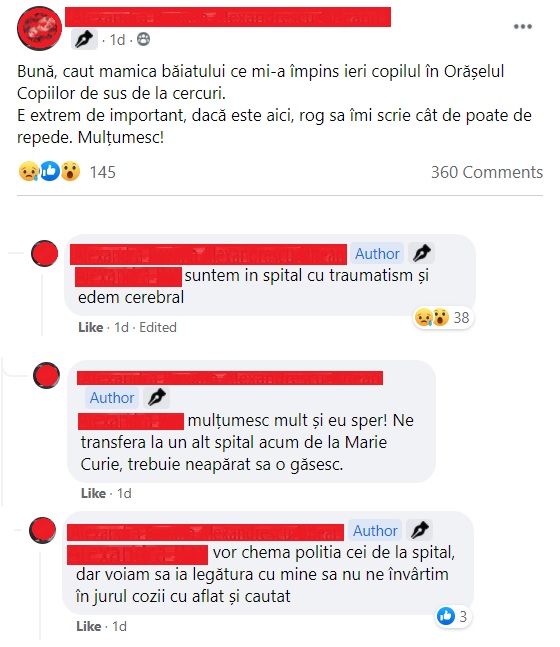The height and width of the screenshot is (647, 560).
Task: Click Author badge on Marie Curie comment
Action: click(112, 398)
